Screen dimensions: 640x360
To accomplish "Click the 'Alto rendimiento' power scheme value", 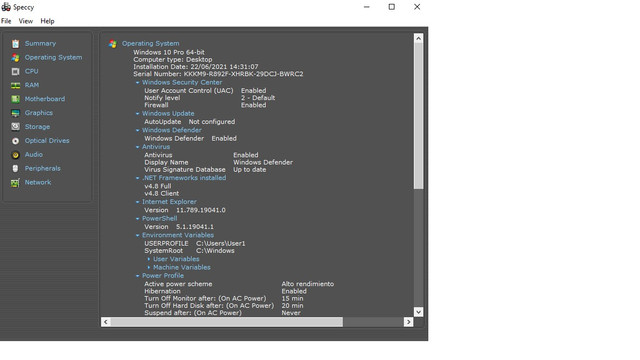I will (308, 284).
